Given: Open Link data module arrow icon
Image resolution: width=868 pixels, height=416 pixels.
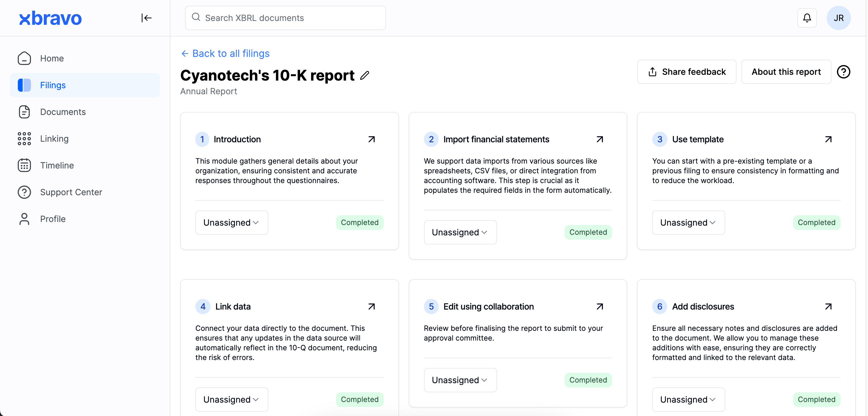Looking at the screenshot, I should click(371, 307).
